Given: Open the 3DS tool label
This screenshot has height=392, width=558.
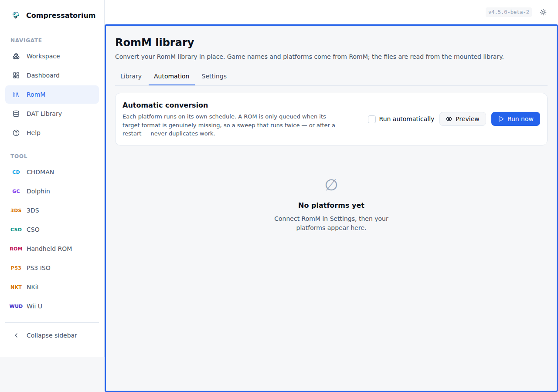Looking at the screenshot, I should coord(33,210).
